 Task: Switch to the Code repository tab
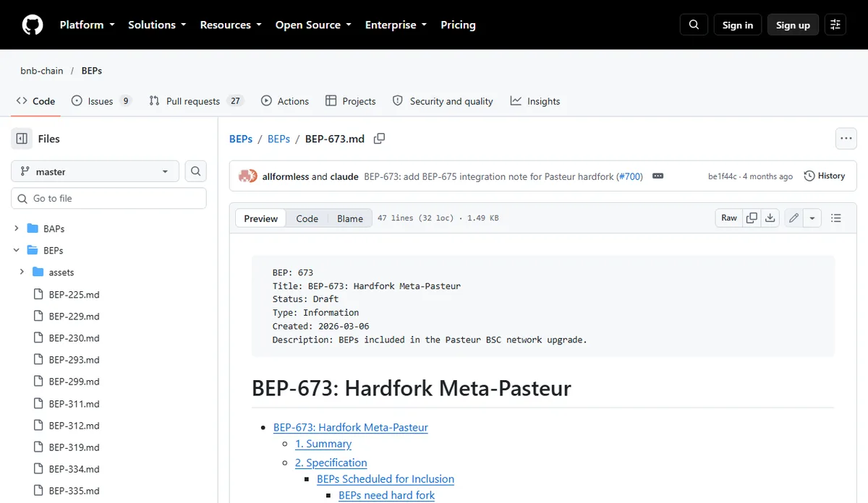click(35, 101)
